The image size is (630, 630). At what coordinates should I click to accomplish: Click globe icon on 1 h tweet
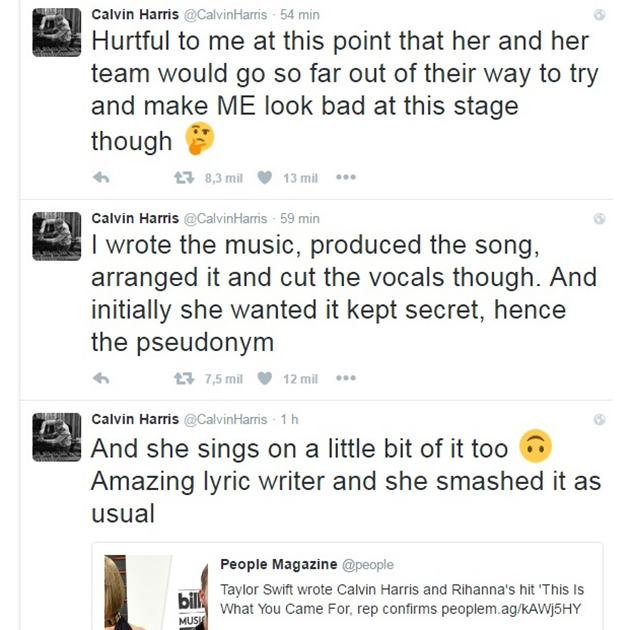[x=599, y=419]
